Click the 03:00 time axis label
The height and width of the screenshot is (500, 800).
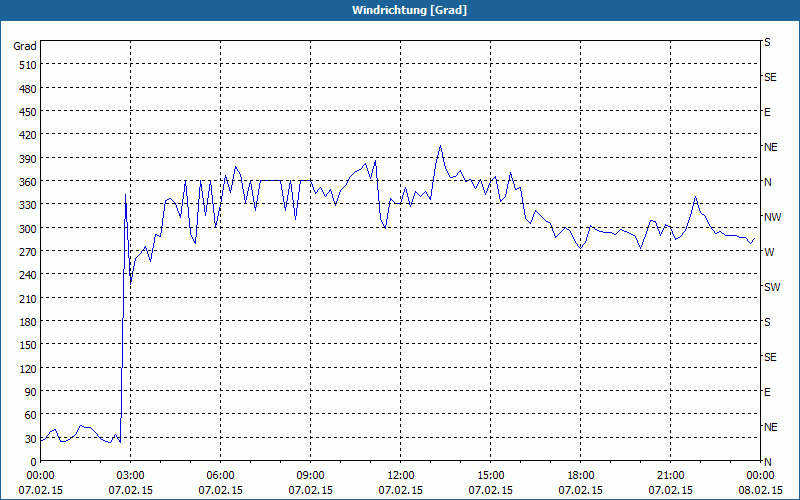point(130,476)
